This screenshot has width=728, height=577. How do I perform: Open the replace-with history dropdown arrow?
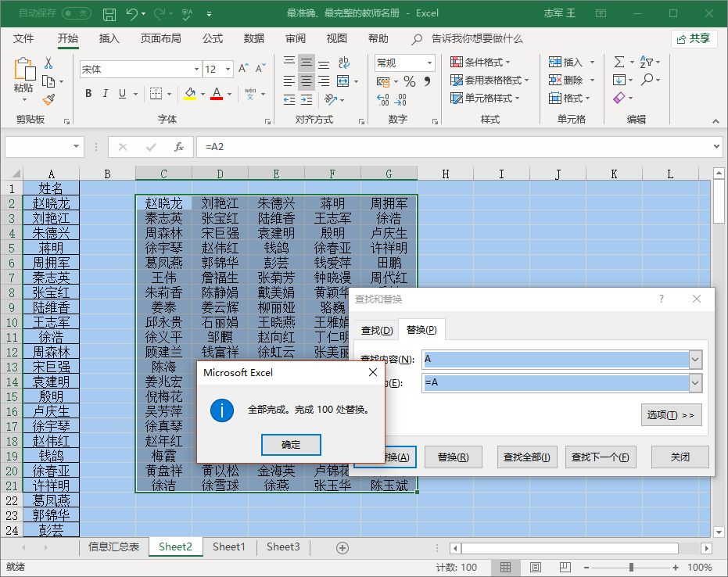[695, 383]
